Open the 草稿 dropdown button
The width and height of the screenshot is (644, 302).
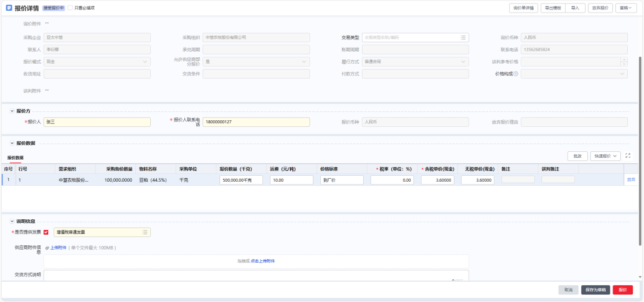[626, 8]
